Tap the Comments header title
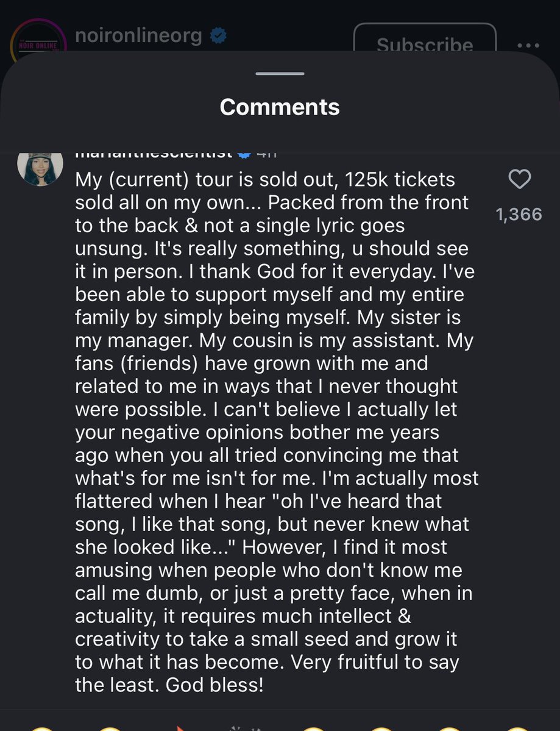560x731 pixels. [280, 107]
